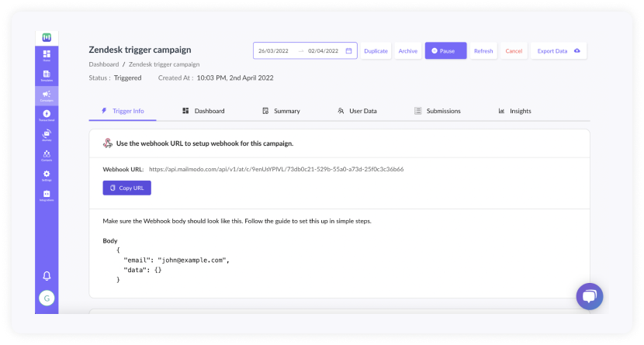Click the Insights chart icon
The width and height of the screenshot is (644, 345).
pos(501,111)
